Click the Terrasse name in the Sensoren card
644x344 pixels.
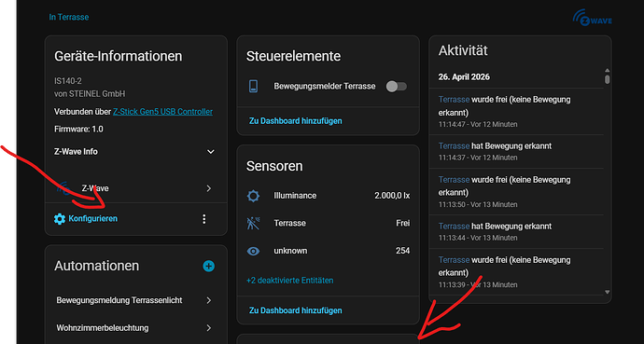[x=289, y=223]
